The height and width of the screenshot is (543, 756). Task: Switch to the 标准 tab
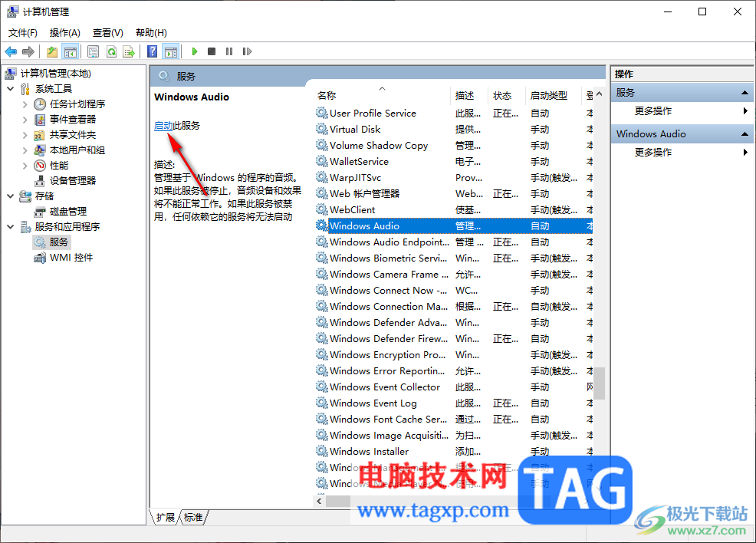pos(193,518)
